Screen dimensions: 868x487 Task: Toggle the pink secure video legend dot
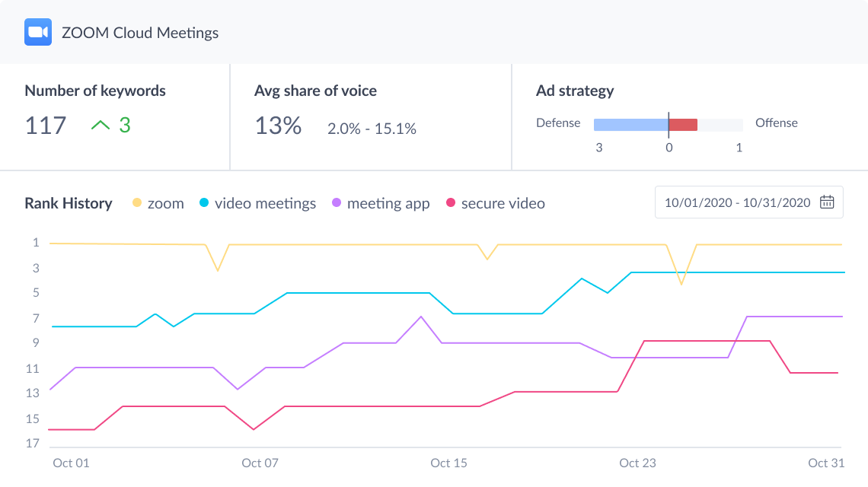(451, 203)
